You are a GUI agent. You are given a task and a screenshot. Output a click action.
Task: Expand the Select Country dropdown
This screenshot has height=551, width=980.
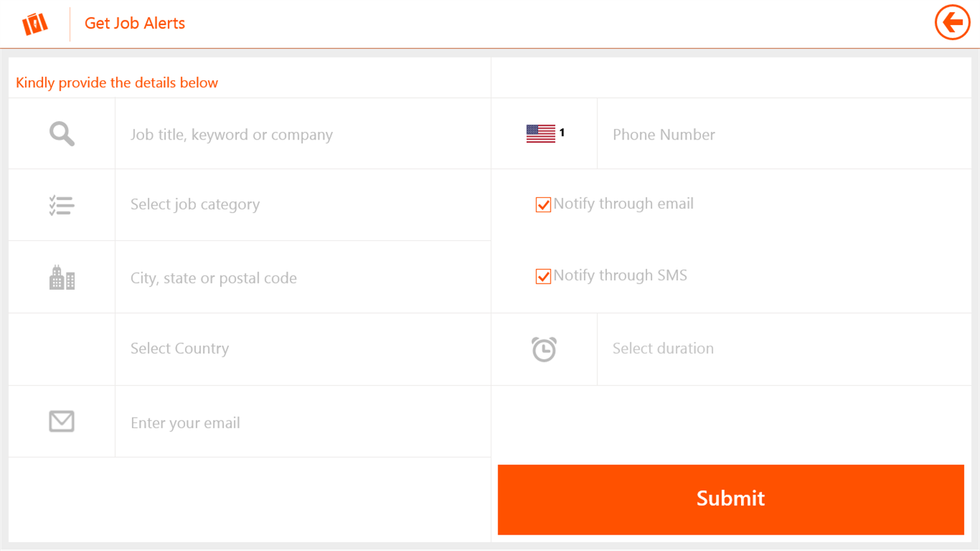(x=302, y=349)
